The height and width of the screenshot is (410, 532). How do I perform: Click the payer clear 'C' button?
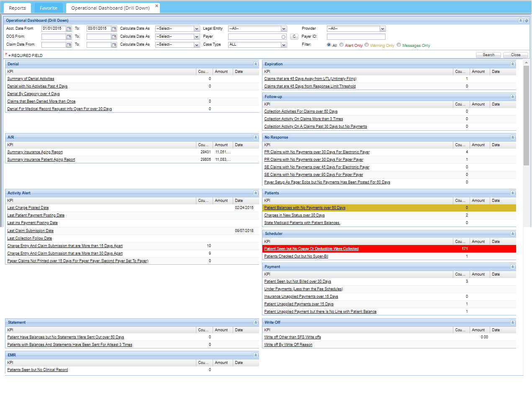click(294, 36)
